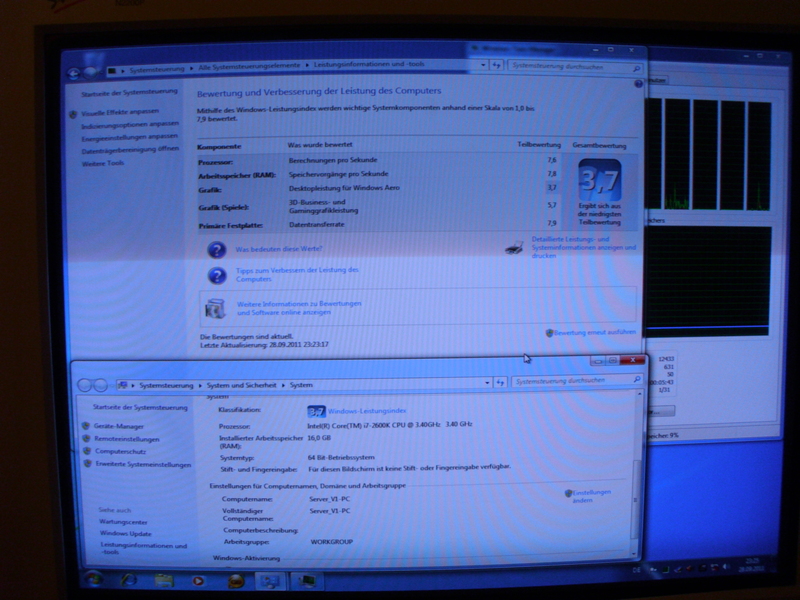Click 'Alle Systemsteuerungselemente' breadcrumb
Screen dimensions: 800x600
pyautogui.click(x=249, y=66)
